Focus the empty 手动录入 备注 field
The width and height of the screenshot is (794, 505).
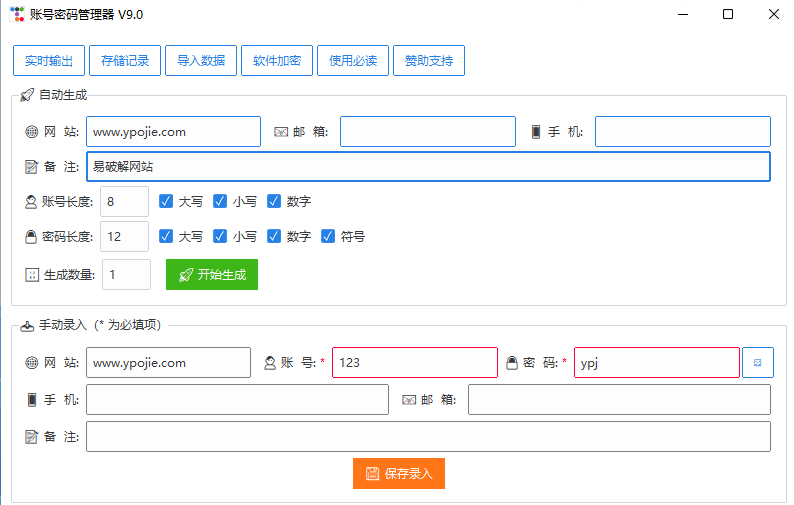point(428,437)
